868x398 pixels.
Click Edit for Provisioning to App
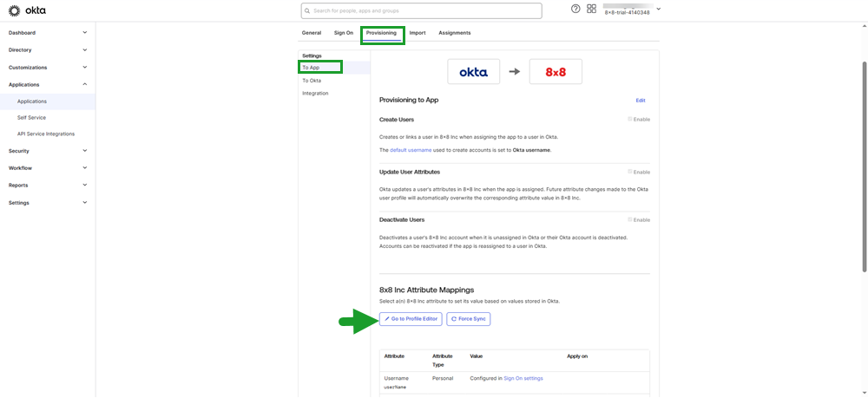point(641,101)
